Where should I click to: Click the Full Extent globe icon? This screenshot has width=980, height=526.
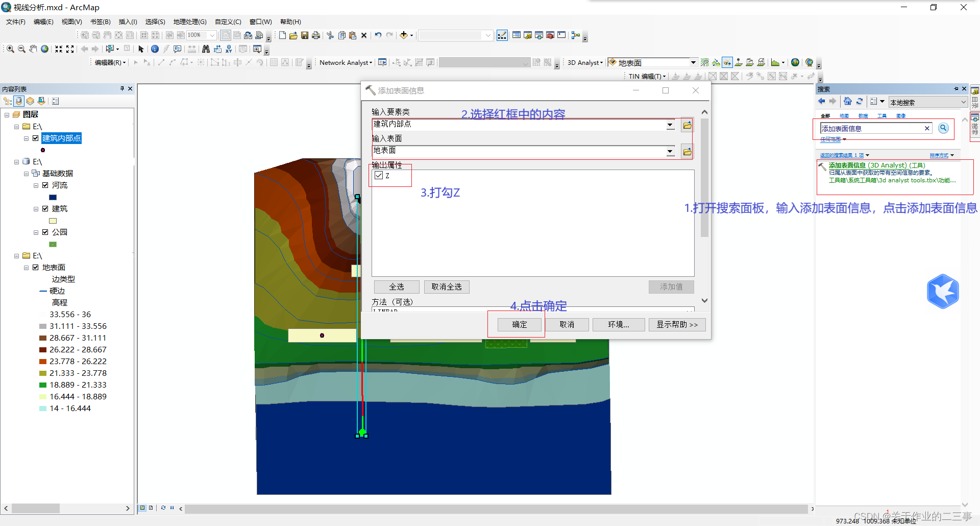(x=45, y=49)
